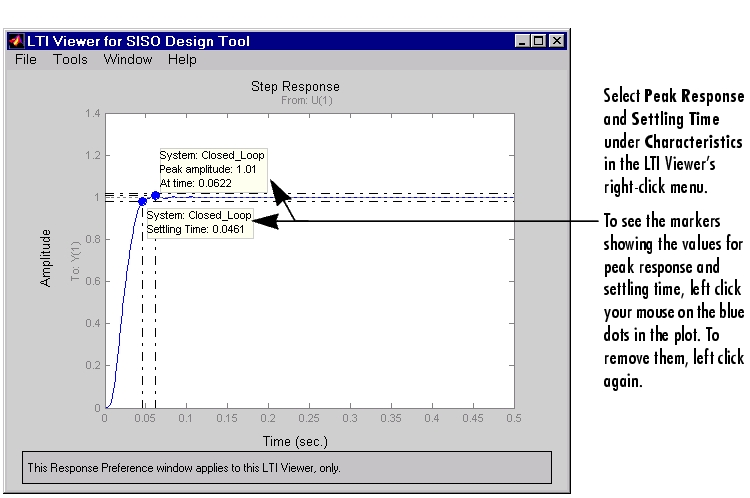Viewport: 750px width, 498px height.
Task: Click the peak response blue dot
Action: 155,195
